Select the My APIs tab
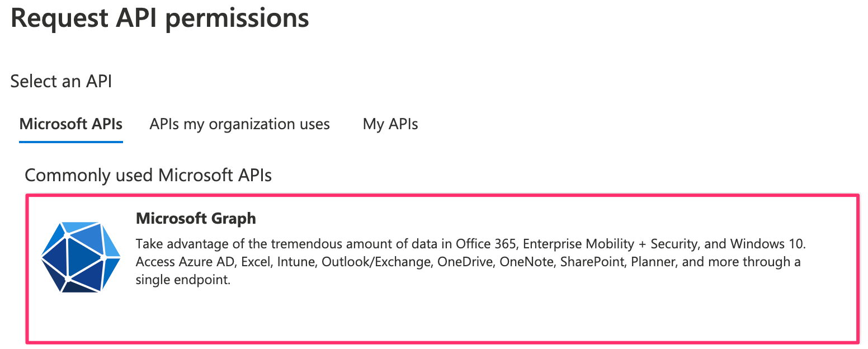Viewport: 868px width, 349px height. pyautogui.click(x=390, y=124)
